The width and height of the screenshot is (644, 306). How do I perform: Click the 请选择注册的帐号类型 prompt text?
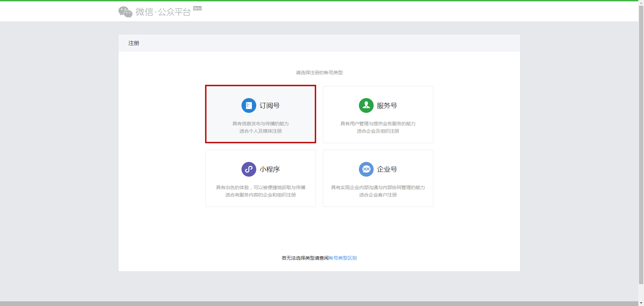click(319, 72)
